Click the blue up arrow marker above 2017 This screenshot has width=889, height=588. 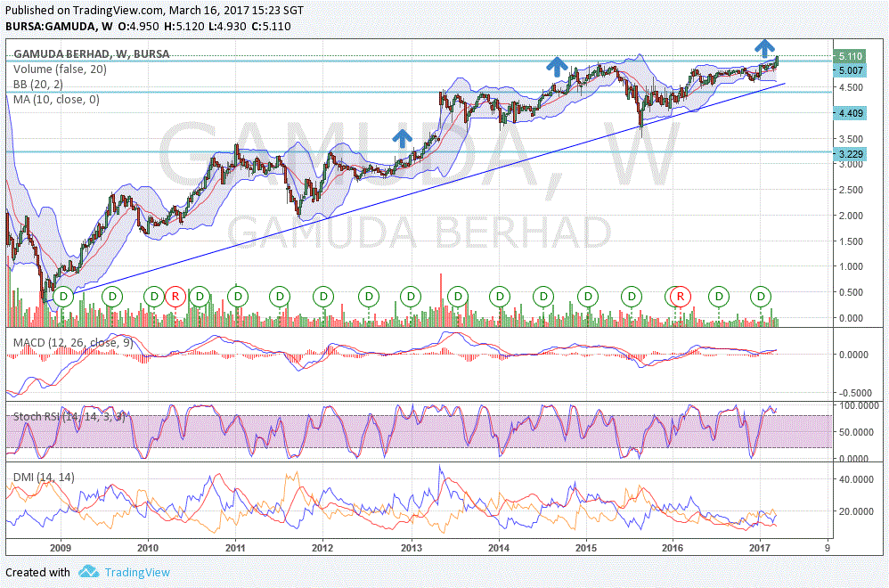tap(764, 46)
